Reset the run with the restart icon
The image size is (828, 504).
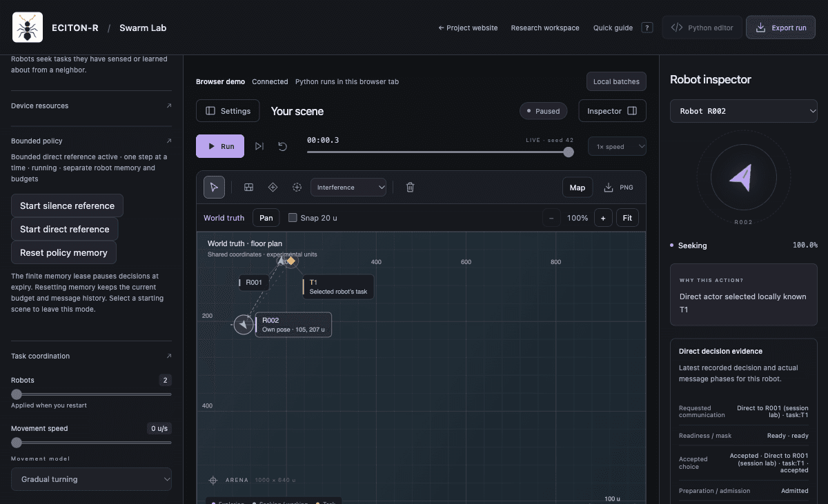coord(282,146)
